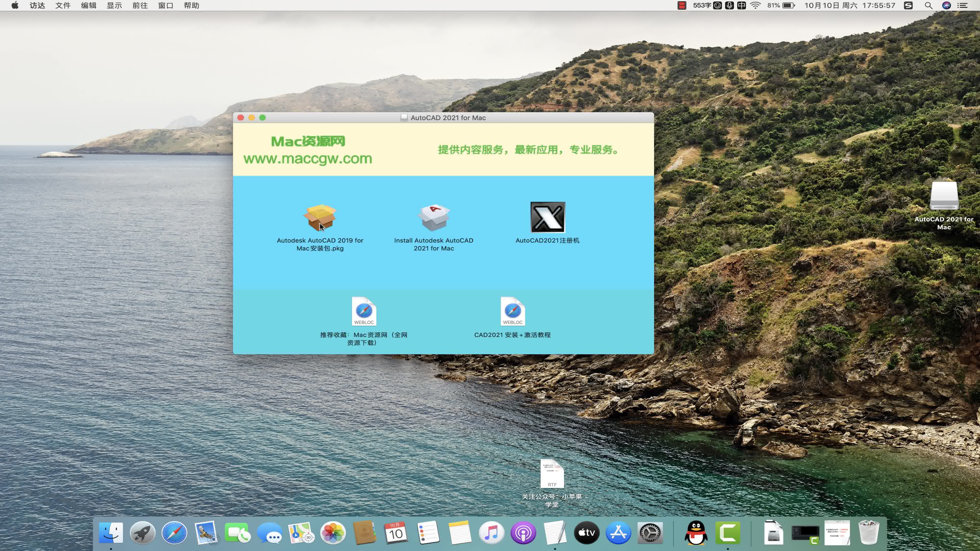Open QQ penguin in the Dock

click(696, 532)
